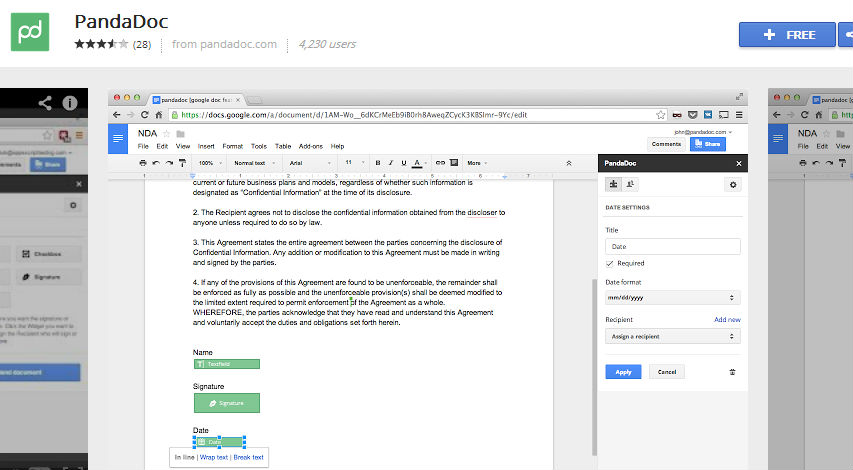
Task: Open the Add-ons menu
Action: [x=311, y=146]
